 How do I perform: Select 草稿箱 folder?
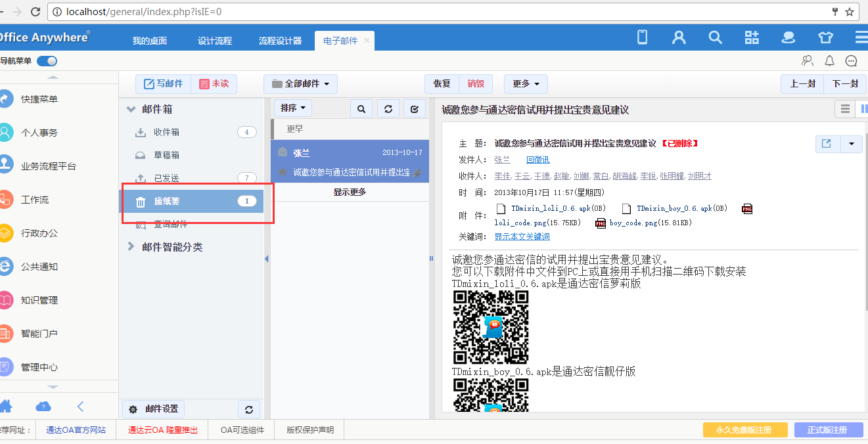(x=191, y=155)
